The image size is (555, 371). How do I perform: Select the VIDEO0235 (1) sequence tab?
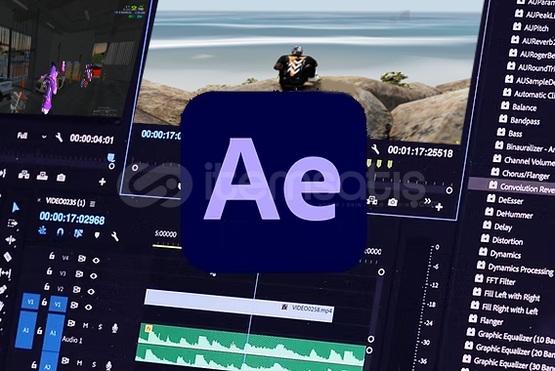[65, 202]
